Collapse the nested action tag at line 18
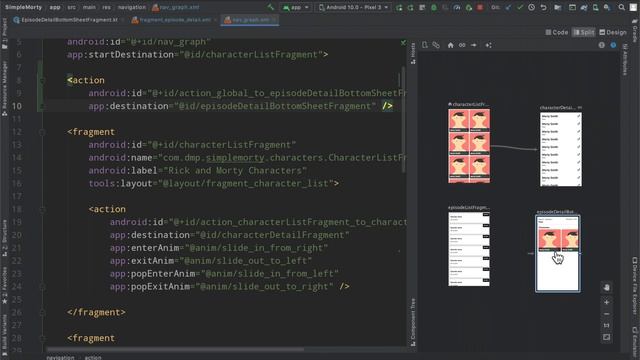The width and height of the screenshot is (640, 360). (42, 209)
